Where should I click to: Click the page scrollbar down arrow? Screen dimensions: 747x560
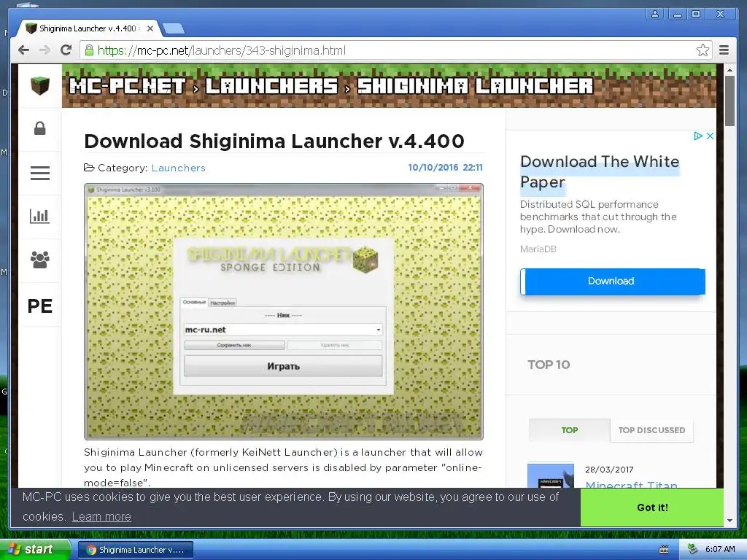729,521
